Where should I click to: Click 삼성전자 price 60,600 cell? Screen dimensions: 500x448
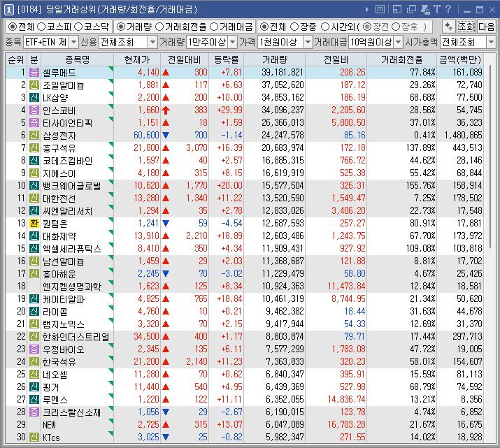(137, 135)
